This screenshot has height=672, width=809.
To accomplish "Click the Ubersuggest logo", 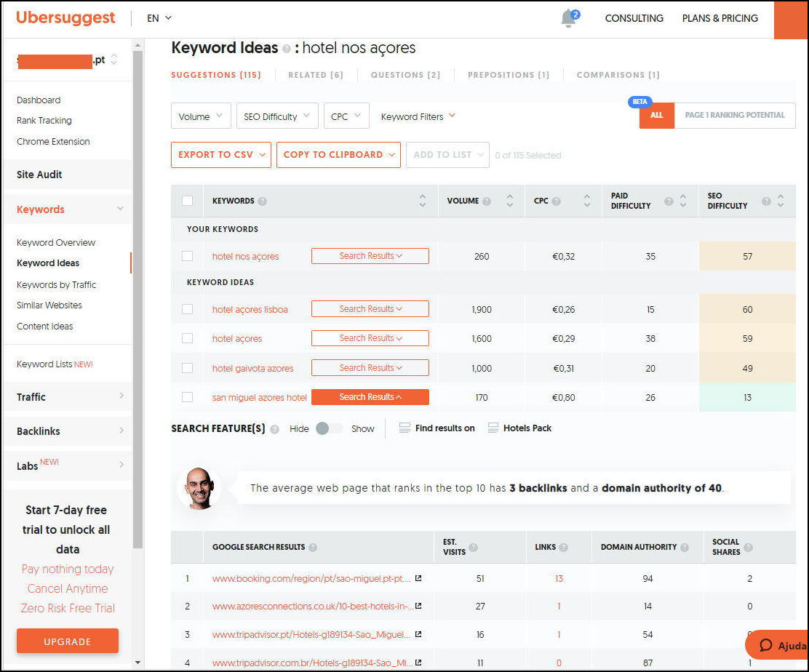I will click(x=65, y=17).
